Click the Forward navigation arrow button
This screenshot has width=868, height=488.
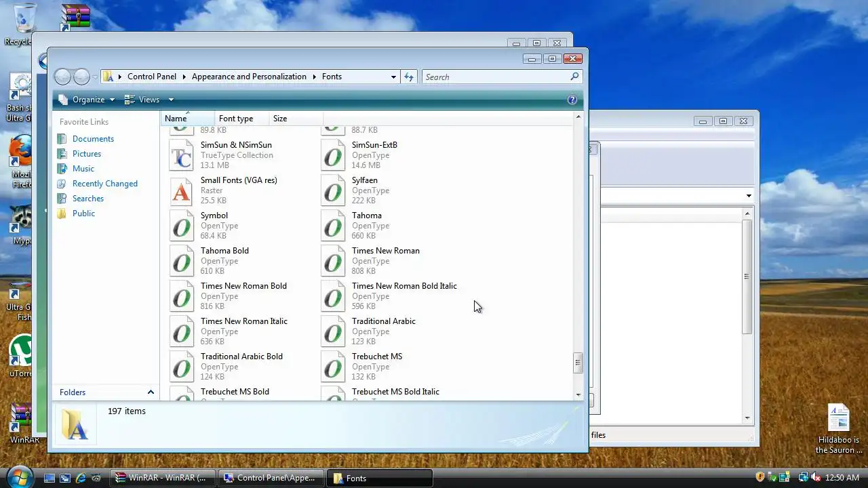81,77
